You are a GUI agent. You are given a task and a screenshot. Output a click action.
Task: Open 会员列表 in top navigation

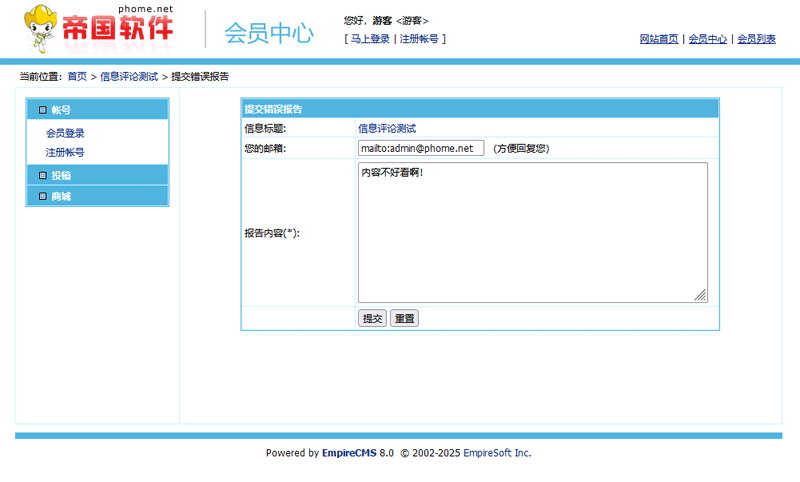click(x=756, y=39)
